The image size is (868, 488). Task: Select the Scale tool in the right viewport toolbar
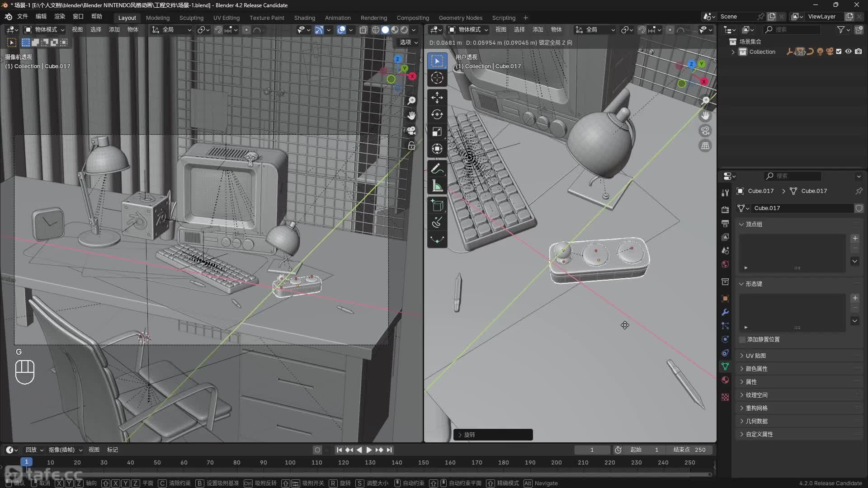pyautogui.click(x=437, y=131)
